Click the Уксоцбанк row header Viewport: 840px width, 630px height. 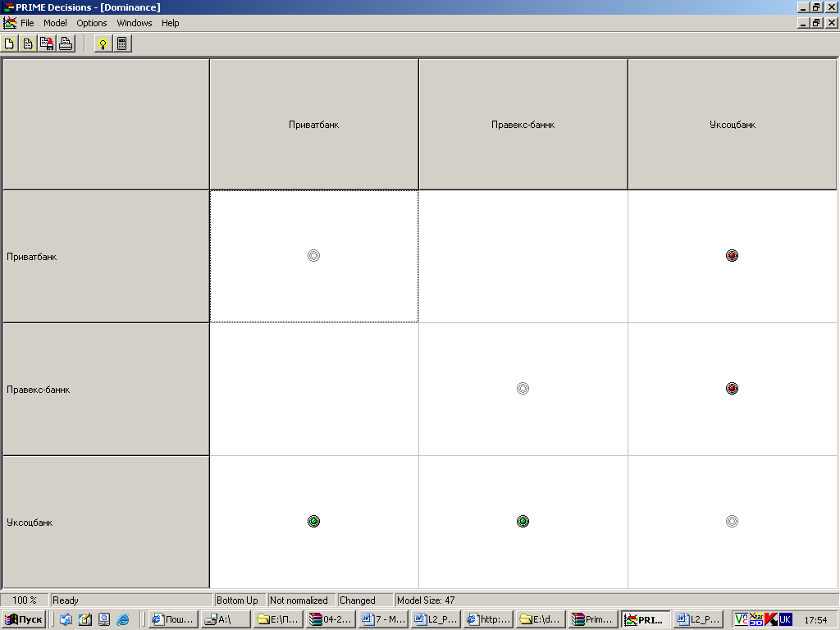(x=106, y=523)
